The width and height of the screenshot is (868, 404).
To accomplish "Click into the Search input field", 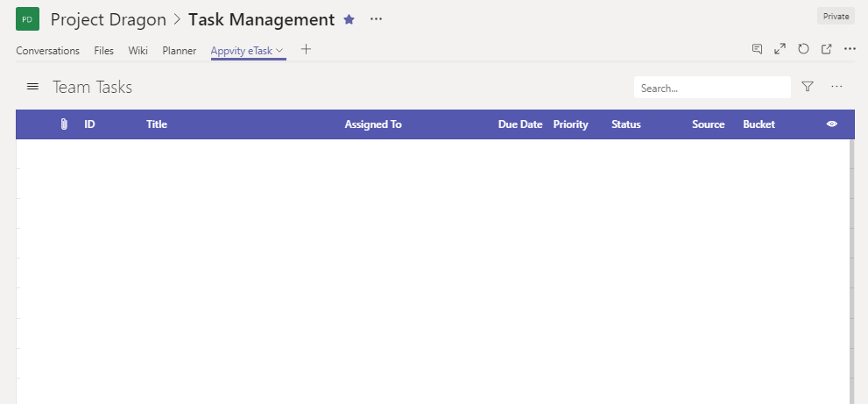I will coord(711,88).
